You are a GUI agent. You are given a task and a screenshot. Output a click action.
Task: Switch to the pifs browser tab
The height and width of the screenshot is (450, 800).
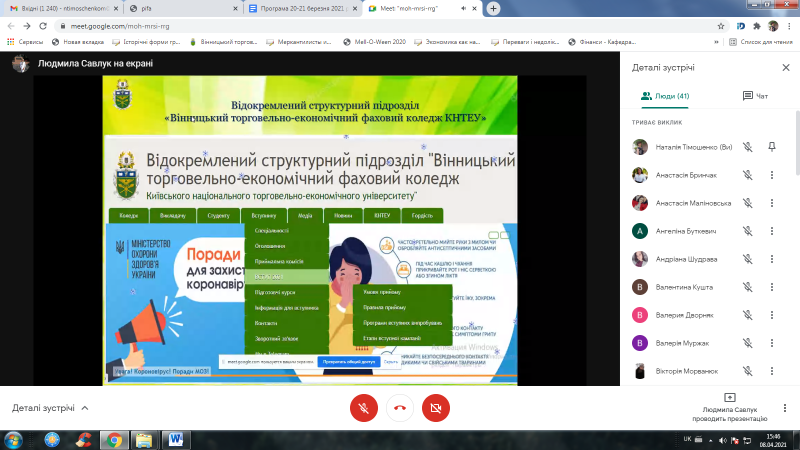pos(184,9)
